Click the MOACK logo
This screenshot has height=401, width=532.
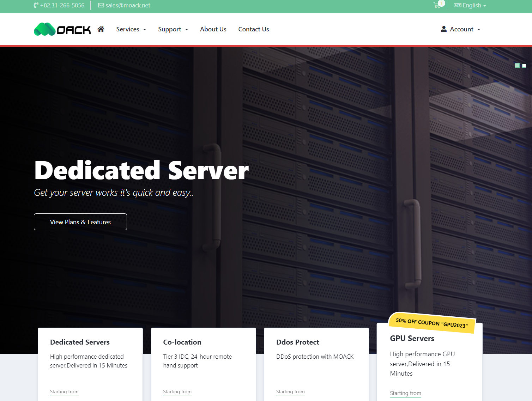pyautogui.click(x=62, y=30)
